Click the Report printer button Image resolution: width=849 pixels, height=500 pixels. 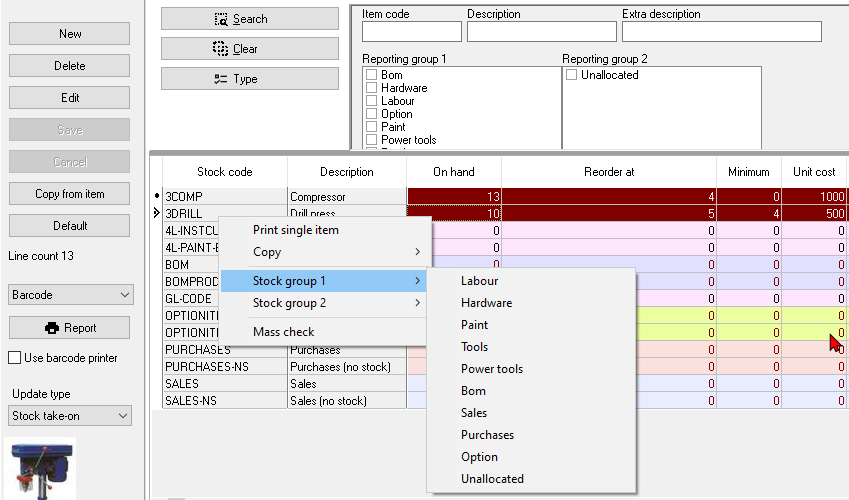tap(69, 328)
